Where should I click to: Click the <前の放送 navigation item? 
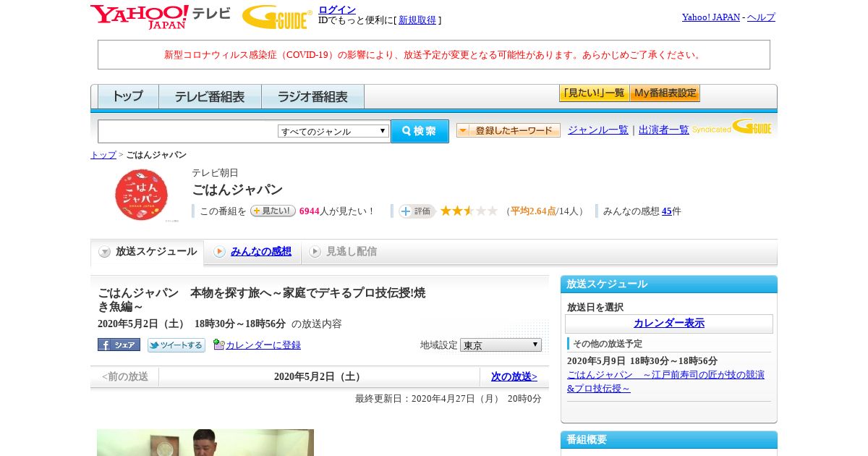(x=125, y=376)
